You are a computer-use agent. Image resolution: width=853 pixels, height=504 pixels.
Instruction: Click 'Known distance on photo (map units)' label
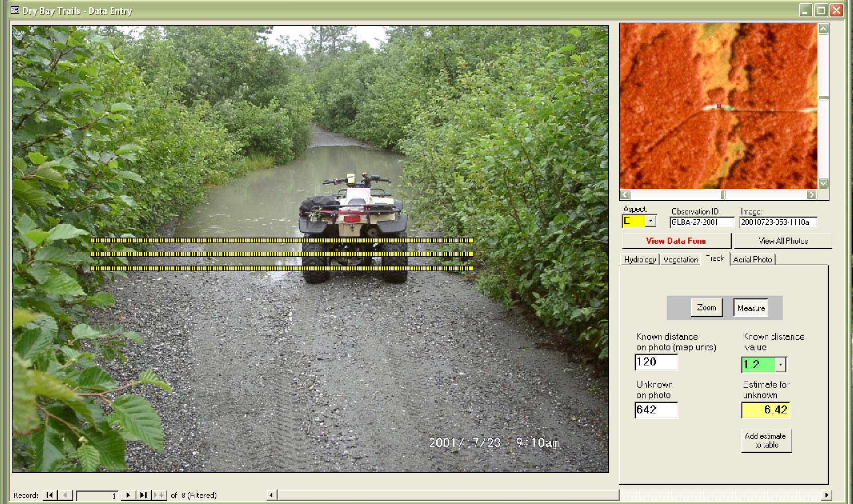click(x=676, y=342)
